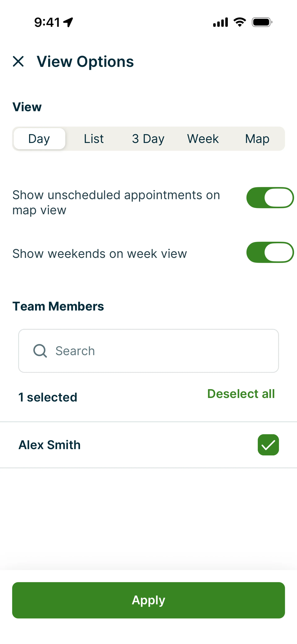Switch to List view

pos(94,139)
